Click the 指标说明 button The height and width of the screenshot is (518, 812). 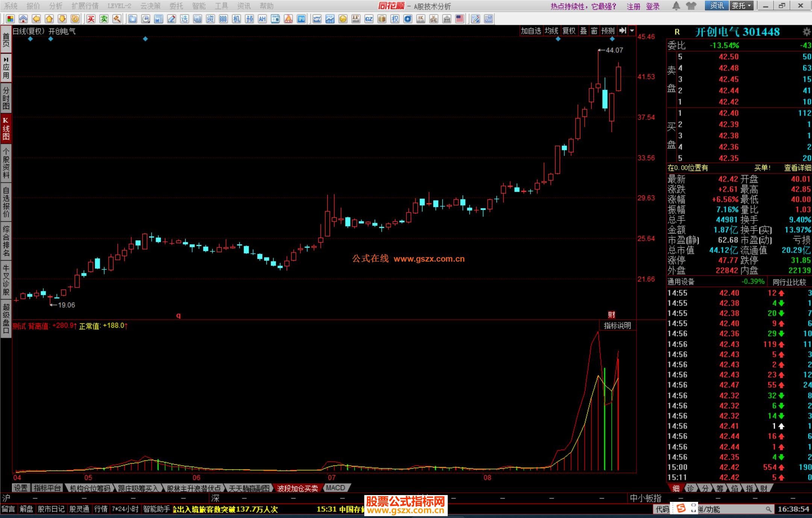click(617, 326)
